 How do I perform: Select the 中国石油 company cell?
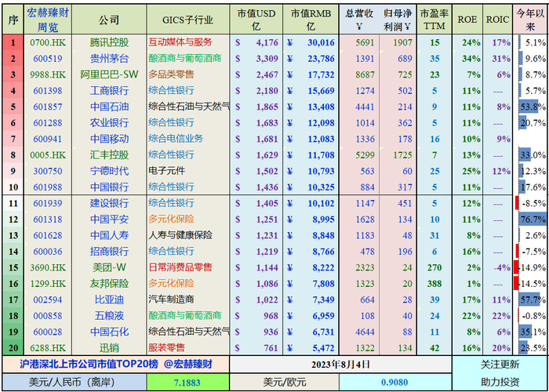click(x=109, y=107)
